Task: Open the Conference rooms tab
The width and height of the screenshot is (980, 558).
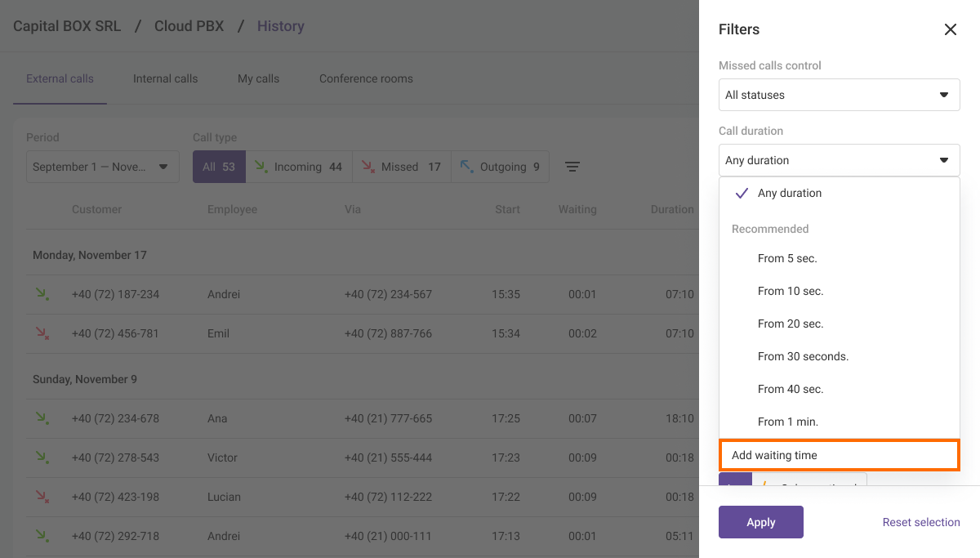Action: (366, 79)
